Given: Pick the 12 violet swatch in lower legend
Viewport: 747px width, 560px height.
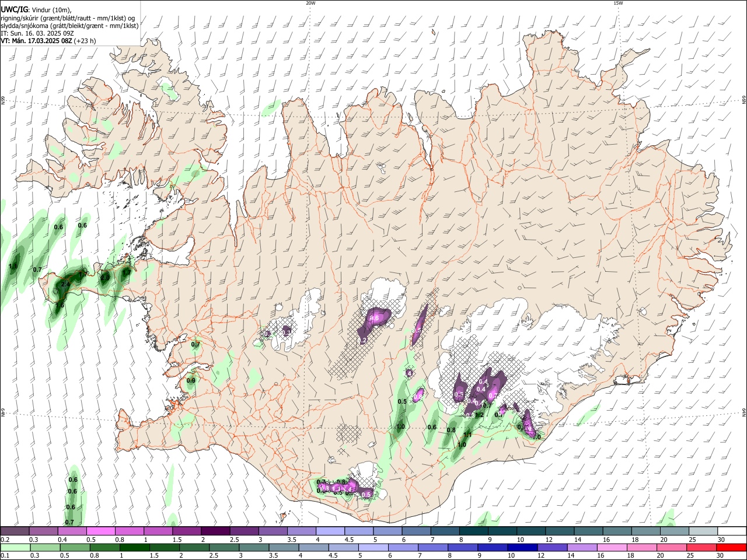Looking at the screenshot, I should [x=551, y=547].
